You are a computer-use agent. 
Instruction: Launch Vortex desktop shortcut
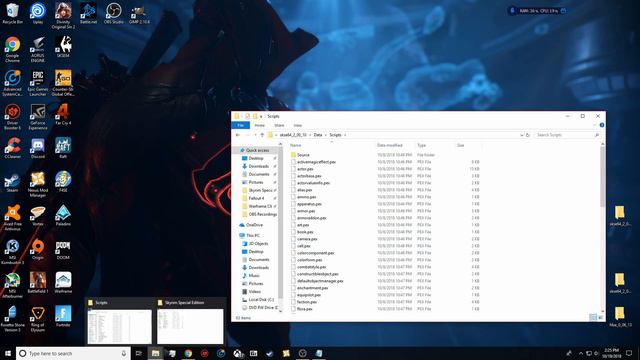(x=38, y=216)
